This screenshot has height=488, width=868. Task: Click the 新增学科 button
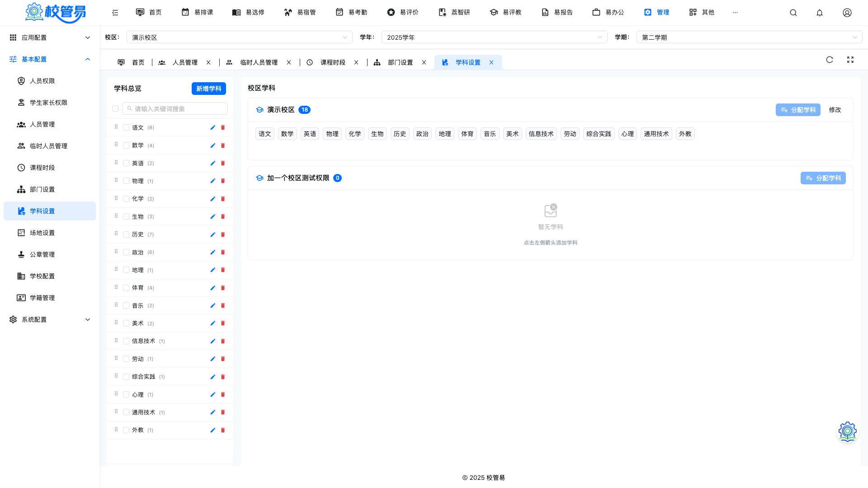coord(209,89)
